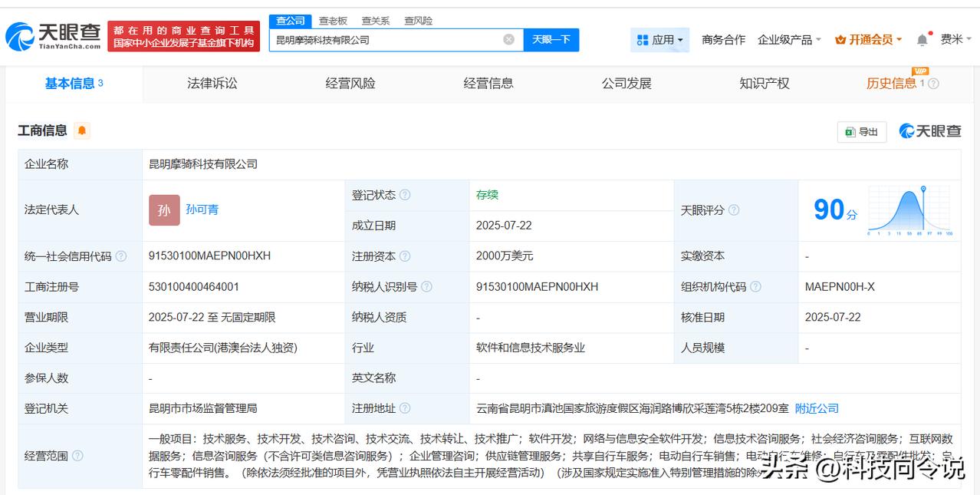The image size is (980, 495).
Task: Open the 商务合作 link
Action: [x=723, y=40]
